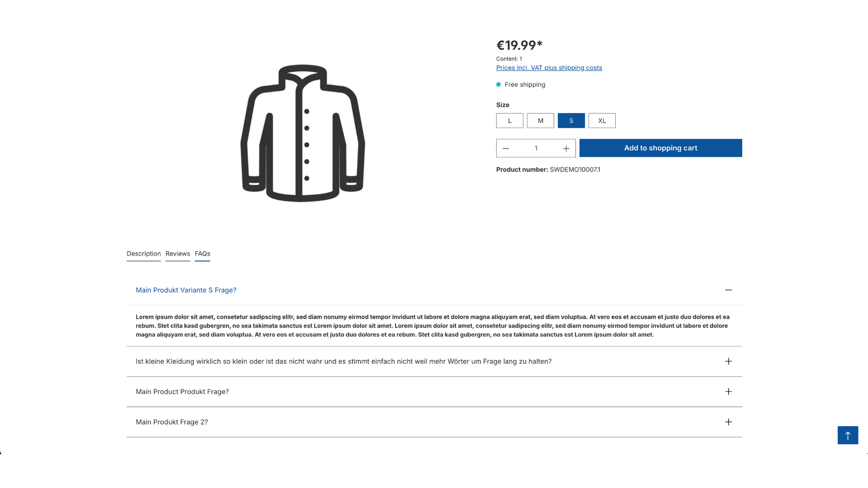Viewport: 868px width, 488px height.
Task: Collapse the Main Produkt Variante S question
Action: pyautogui.click(x=728, y=290)
